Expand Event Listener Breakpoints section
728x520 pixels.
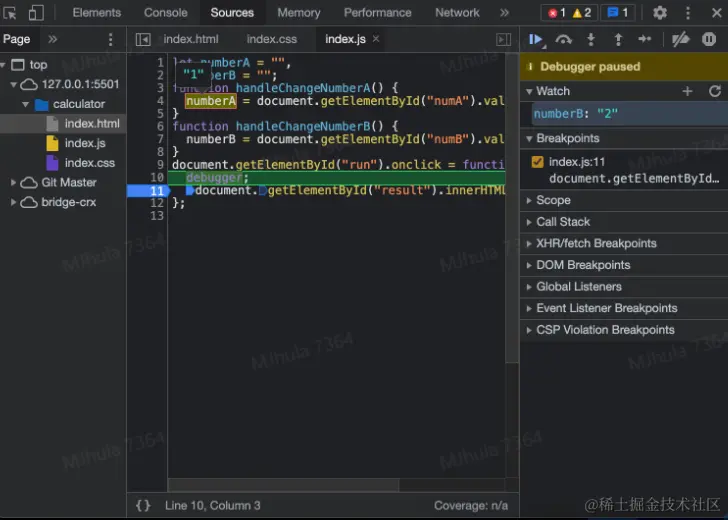529,308
